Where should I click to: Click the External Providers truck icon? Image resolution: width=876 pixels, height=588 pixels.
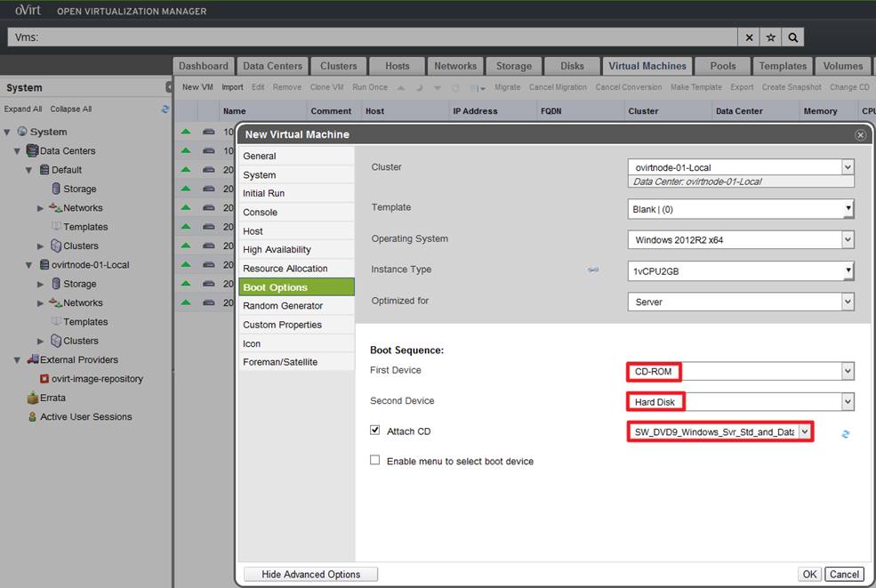pyautogui.click(x=33, y=359)
